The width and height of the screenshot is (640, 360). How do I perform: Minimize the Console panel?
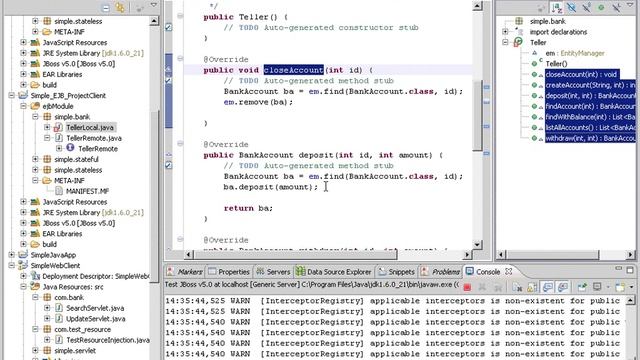[619, 269]
